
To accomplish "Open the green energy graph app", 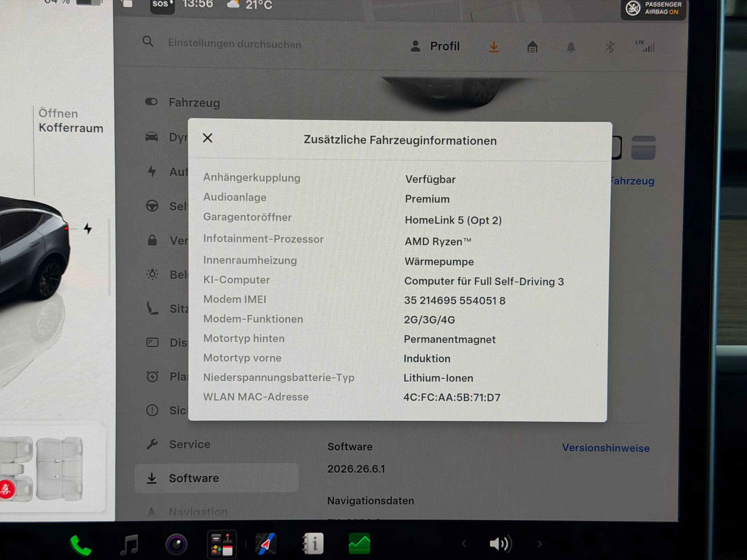I will [x=359, y=544].
